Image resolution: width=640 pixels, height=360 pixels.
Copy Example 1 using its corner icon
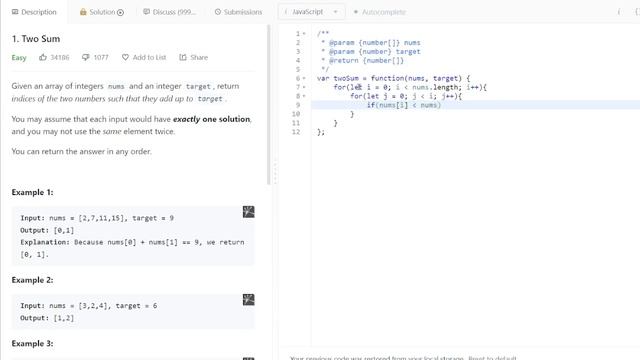point(249,212)
